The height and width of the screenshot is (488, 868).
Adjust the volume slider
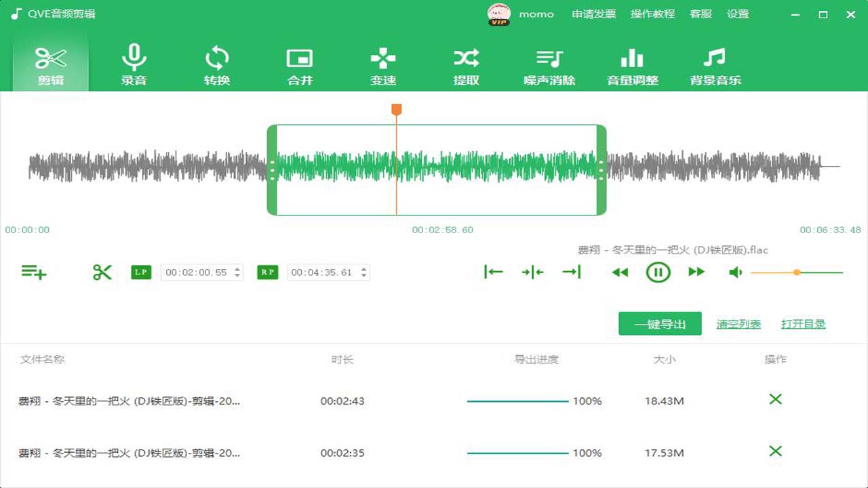point(797,272)
